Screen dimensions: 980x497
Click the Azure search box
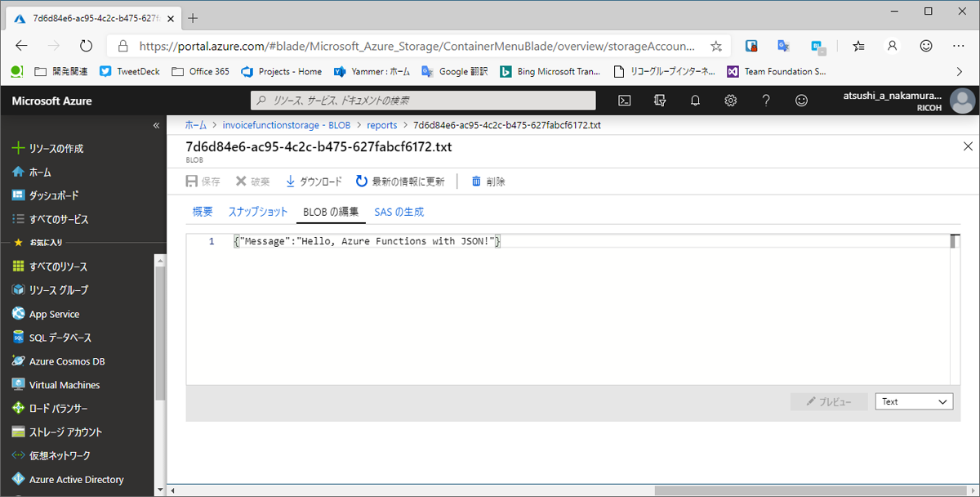pos(423,101)
